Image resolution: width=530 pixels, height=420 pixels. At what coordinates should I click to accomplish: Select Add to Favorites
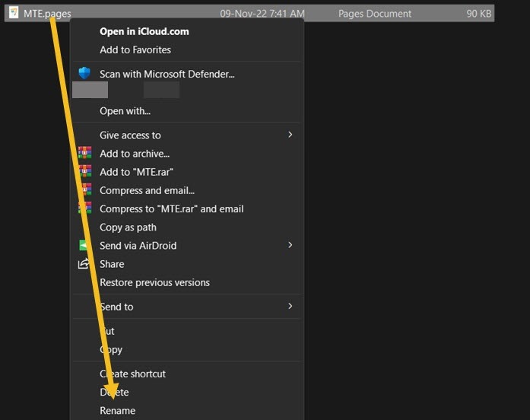135,49
